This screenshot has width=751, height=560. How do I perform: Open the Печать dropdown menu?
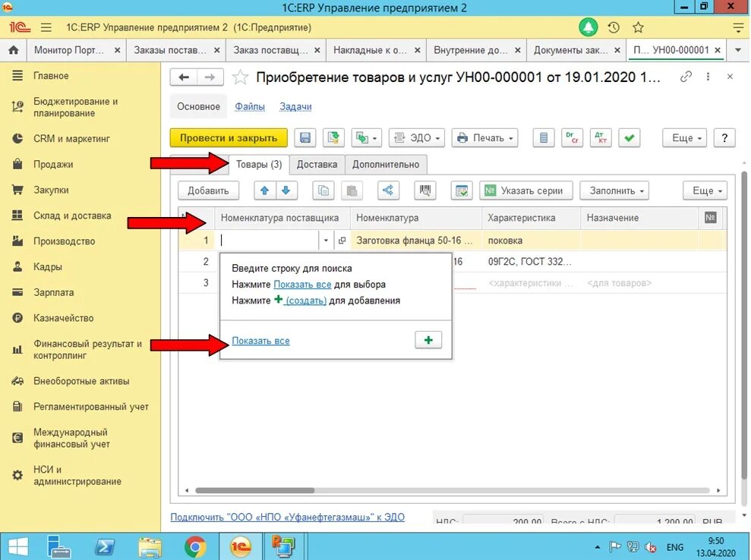[x=484, y=138]
